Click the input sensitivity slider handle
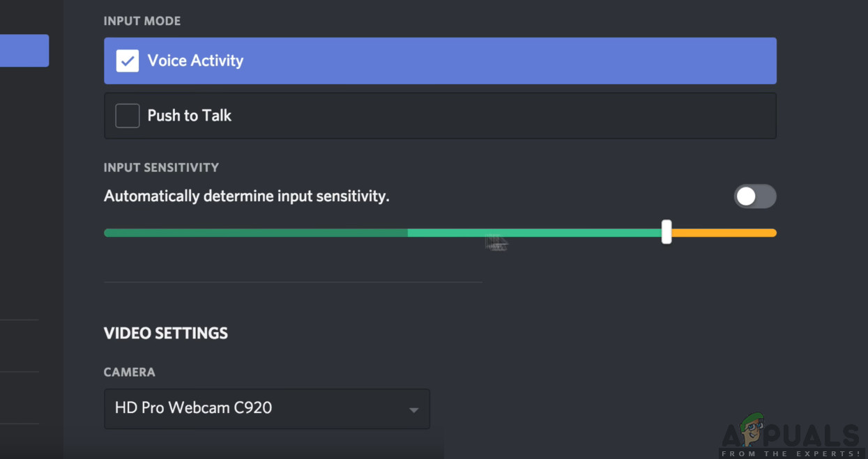Viewport: 868px width, 459px height. [667, 232]
